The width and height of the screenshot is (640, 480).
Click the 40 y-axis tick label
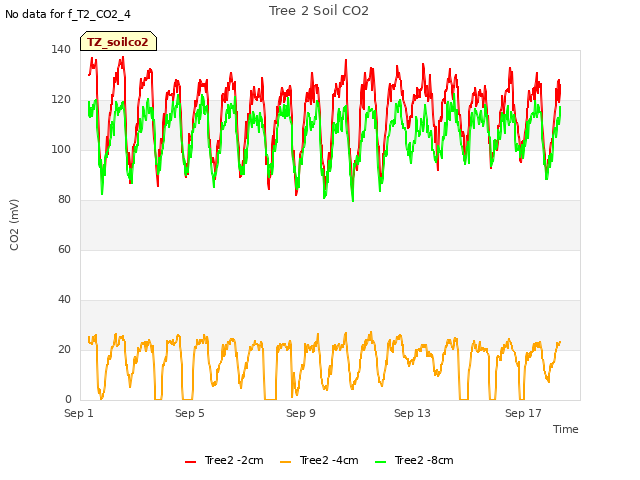(64, 300)
